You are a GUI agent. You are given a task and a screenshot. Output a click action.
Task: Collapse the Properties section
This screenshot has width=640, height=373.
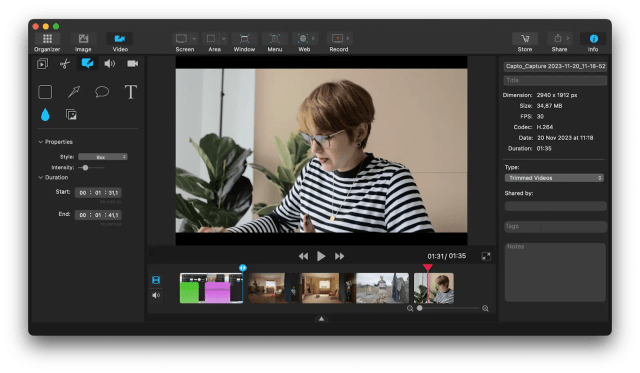[40, 142]
